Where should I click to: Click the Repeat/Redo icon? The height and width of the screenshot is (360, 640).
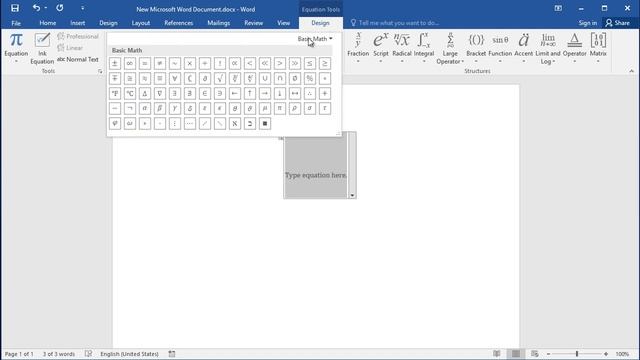[x=60, y=8]
